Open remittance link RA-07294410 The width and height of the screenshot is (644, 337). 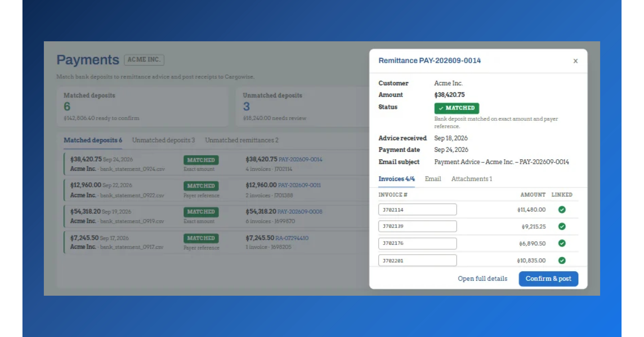(292, 238)
